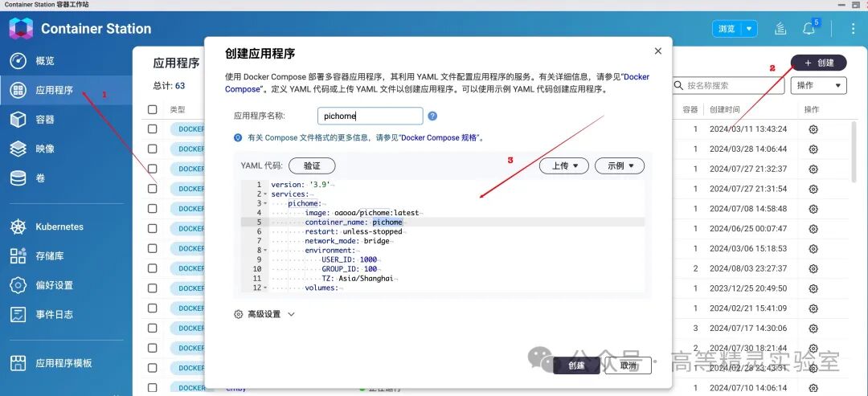The width and height of the screenshot is (868, 396).
Task: Open gear actions for row 2024/03/11 13:43:24
Action: (x=813, y=129)
